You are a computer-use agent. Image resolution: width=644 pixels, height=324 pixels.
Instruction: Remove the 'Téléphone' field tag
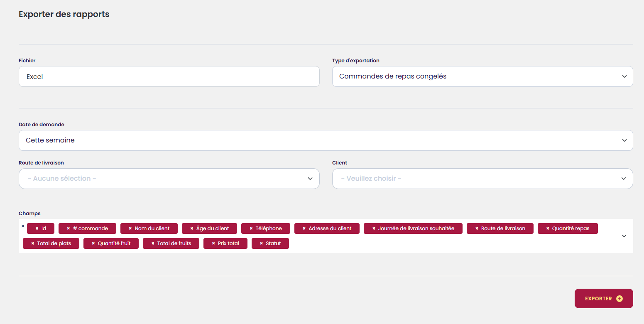[x=251, y=228]
